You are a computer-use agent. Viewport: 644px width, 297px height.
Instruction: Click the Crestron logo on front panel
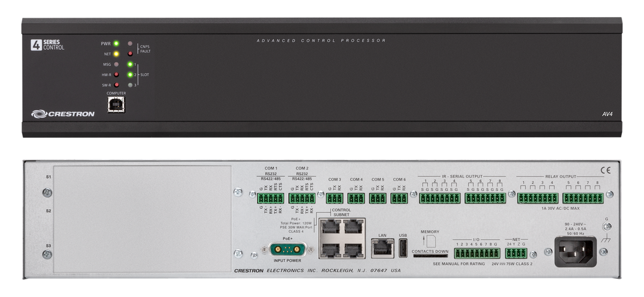point(63,114)
